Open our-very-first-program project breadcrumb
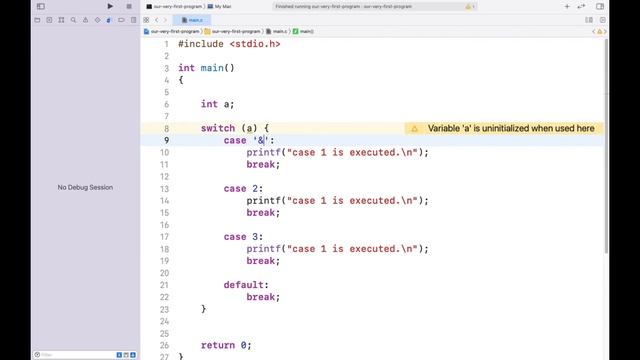640x360 pixels. (171, 31)
